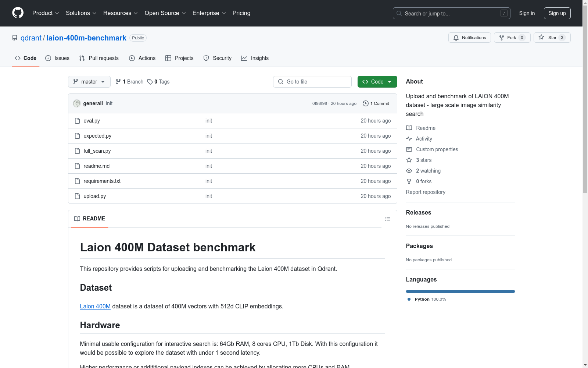This screenshot has height=368, width=588.
Task: Click the Python language bar
Action: [460, 291]
